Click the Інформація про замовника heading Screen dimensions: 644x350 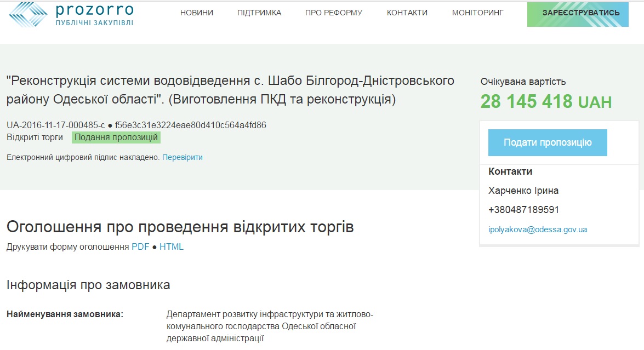(88, 285)
